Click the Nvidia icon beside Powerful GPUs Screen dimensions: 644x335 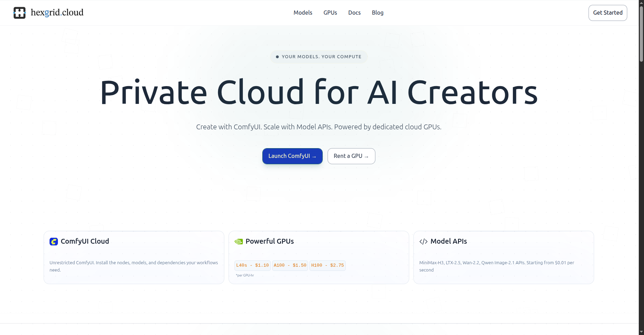tap(239, 242)
